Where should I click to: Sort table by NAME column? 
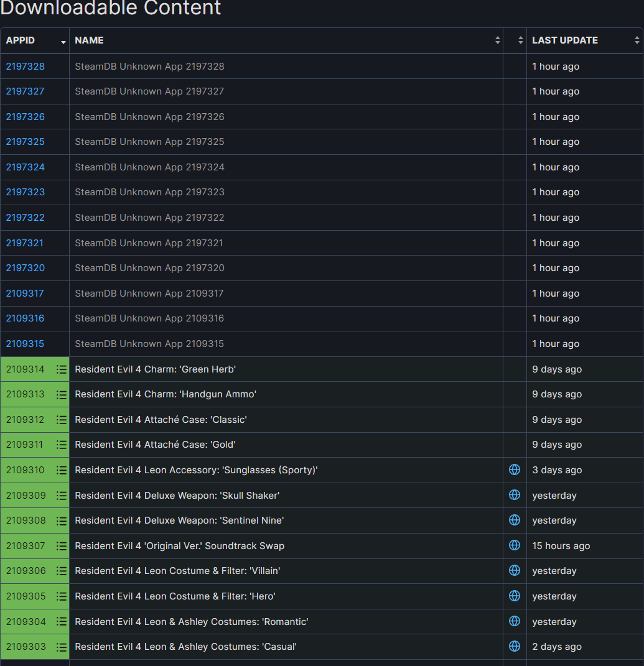coord(286,40)
